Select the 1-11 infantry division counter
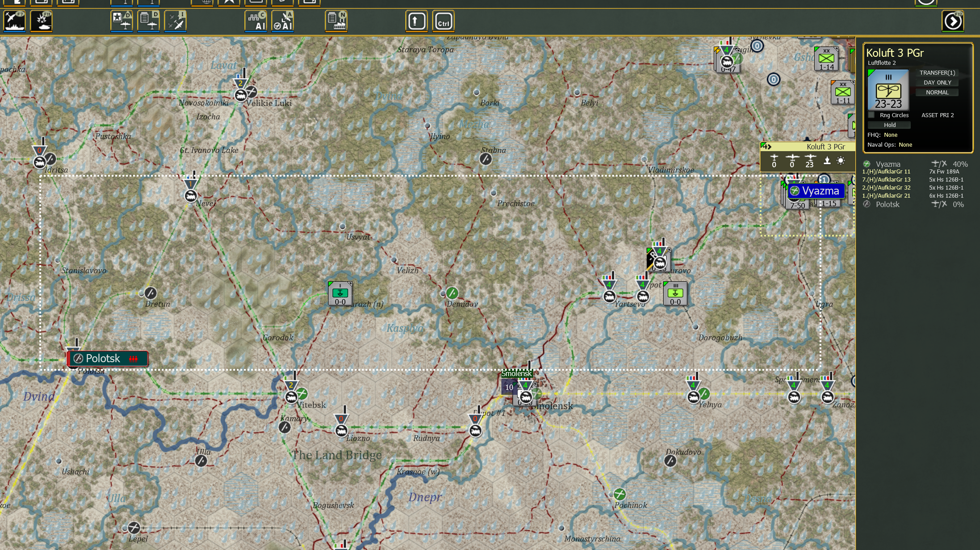980x550 pixels. [843, 93]
